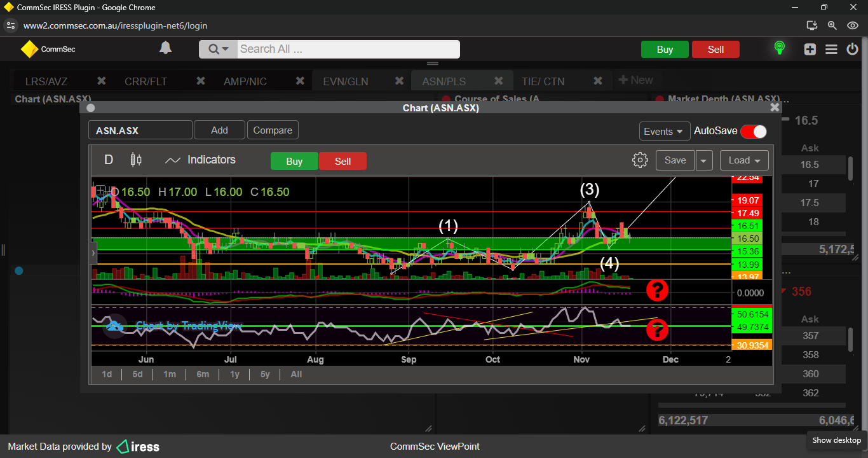Click the chart settings gear icon
Screen dimensions: 868x458
coord(640,160)
